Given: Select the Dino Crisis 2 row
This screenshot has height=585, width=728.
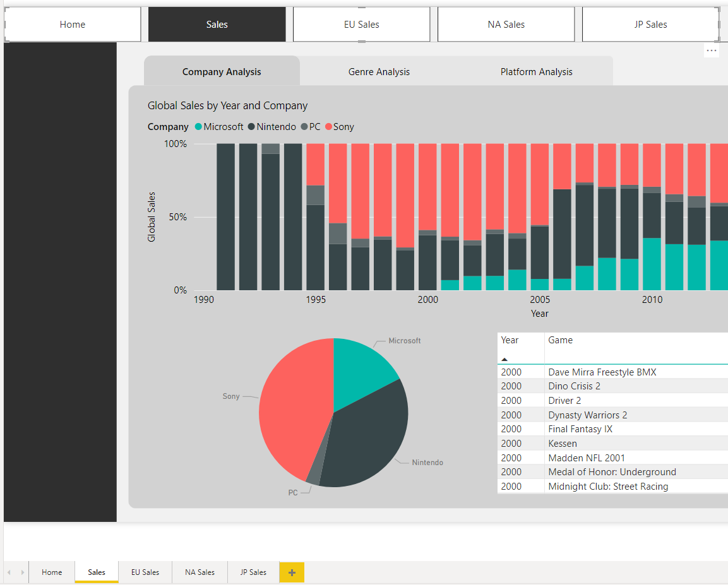Looking at the screenshot, I should [x=612, y=386].
